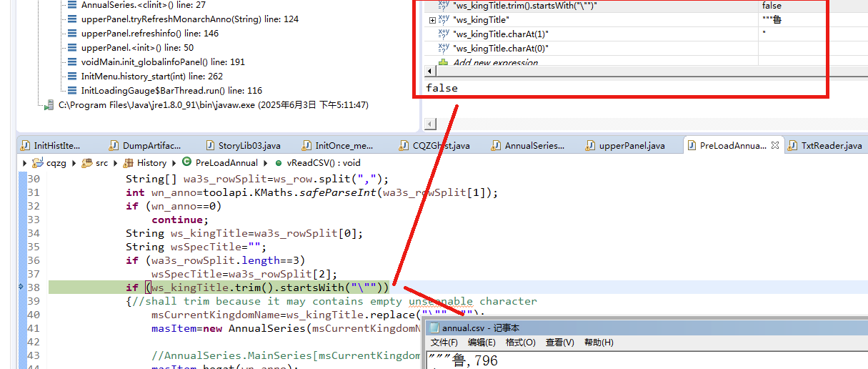Viewport: 868px width, 369px height.
Task: Click the History breadcrumb label
Action: click(x=152, y=163)
